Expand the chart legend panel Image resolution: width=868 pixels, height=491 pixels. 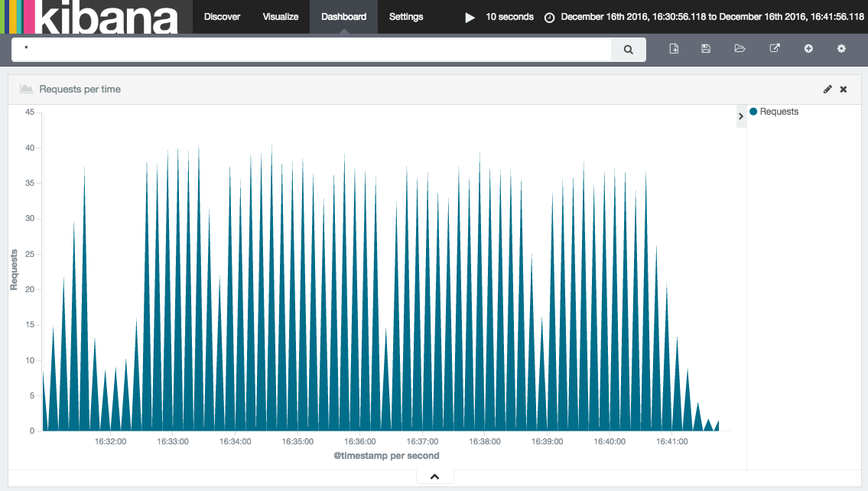click(740, 115)
